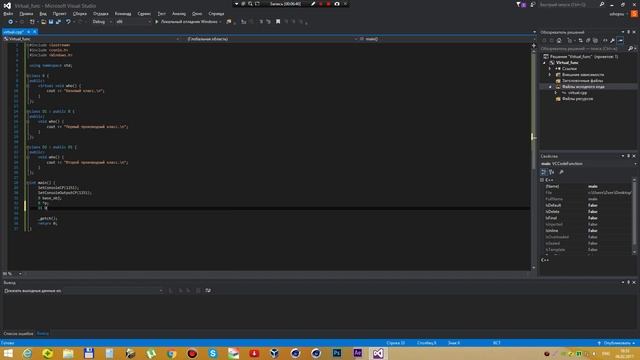This screenshot has width=640, height=360.
Task: Open the Справка menu
Action: [x=216, y=13]
